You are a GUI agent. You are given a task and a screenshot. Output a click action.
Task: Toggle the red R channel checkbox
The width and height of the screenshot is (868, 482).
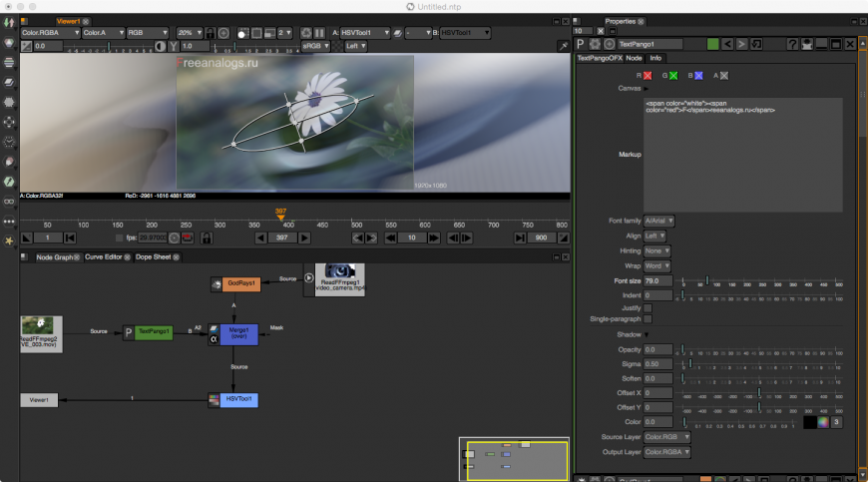coord(647,75)
